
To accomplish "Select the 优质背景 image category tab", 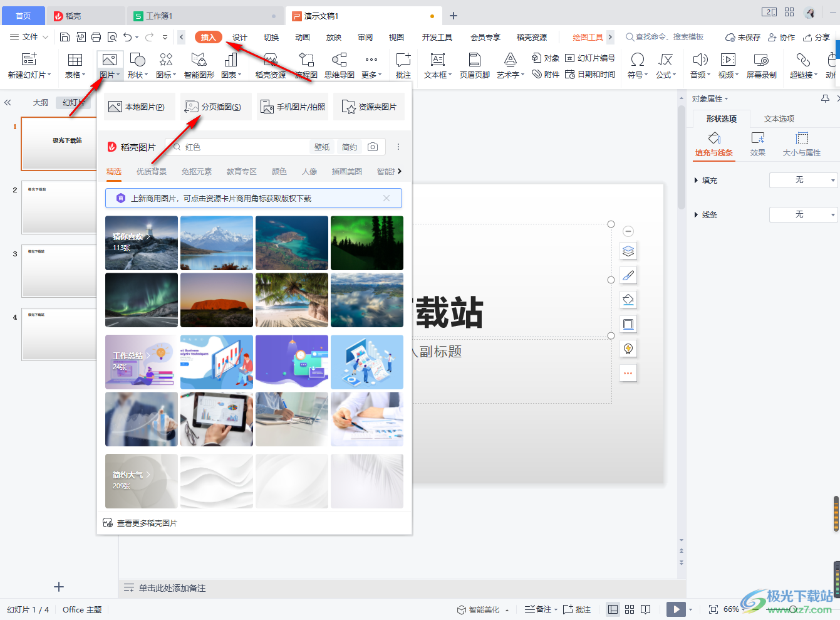I will 152,171.
